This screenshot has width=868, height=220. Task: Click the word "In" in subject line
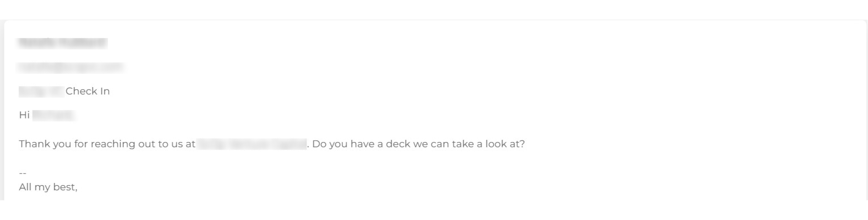[x=105, y=91]
